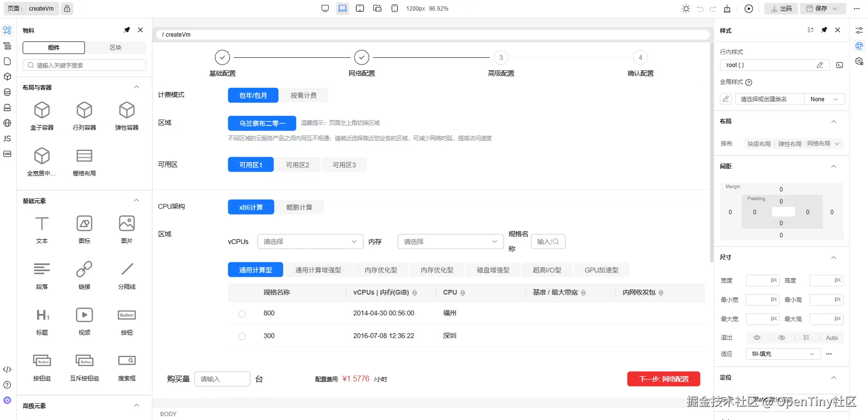868x420 pixels.
Task: Switch to the 组件 tab
Action: click(x=54, y=48)
